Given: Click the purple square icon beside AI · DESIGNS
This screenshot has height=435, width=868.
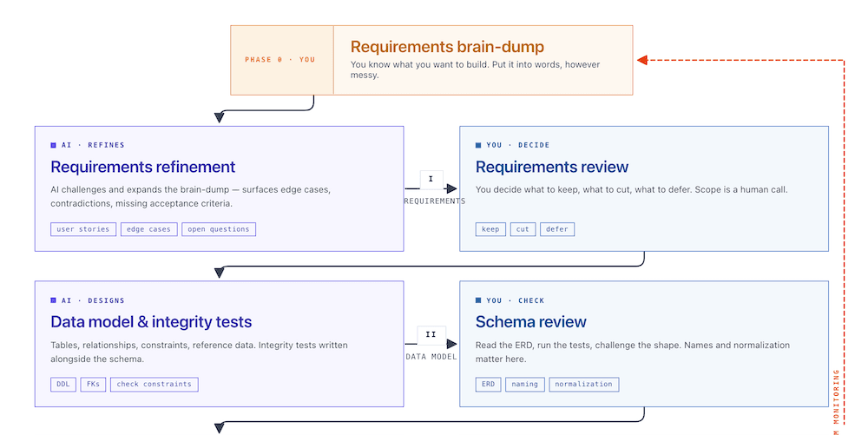Looking at the screenshot, I should pyautogui.click(x=54, y=300).
